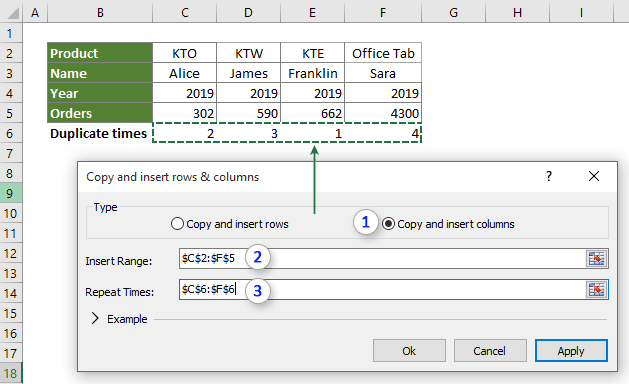629x384 pixels.
Task: Select row 15 header
Action: pos(11,313)
